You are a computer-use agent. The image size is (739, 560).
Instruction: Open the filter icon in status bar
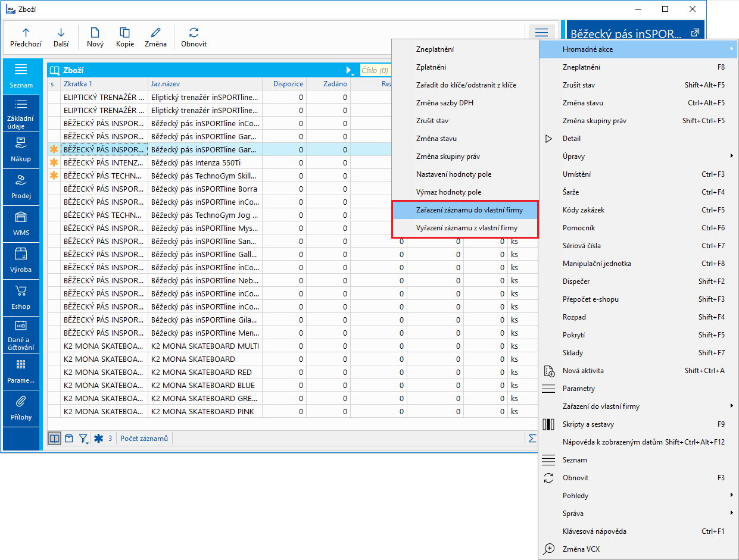click(x=84, y=439)
